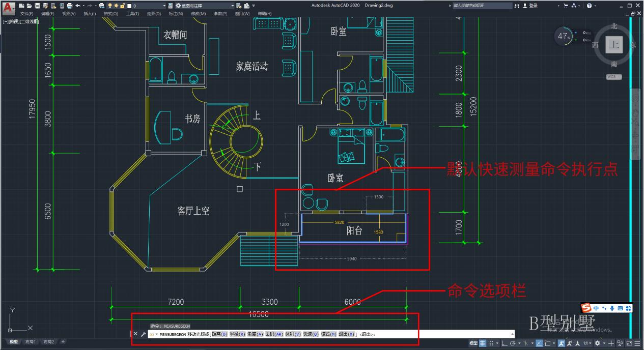This screenshot has width=644, height=350.
Task: Click the Isolate Objects icon in status bar
Action: coord(620,342)
